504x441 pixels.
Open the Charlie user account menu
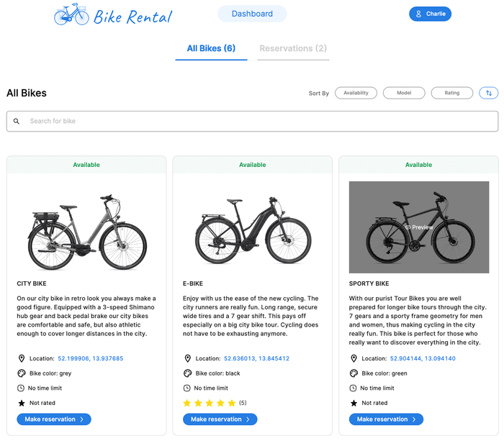[x=430, y=14]
